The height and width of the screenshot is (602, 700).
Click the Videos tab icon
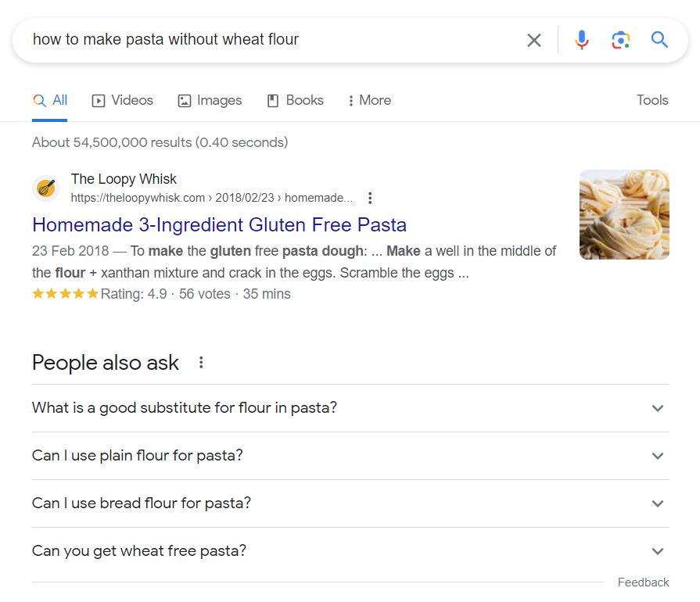[x=98, y=100]
